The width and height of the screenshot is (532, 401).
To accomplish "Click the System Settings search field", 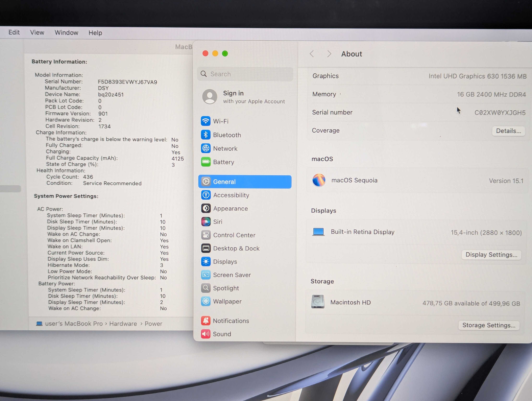I will (x=245, y=74).
